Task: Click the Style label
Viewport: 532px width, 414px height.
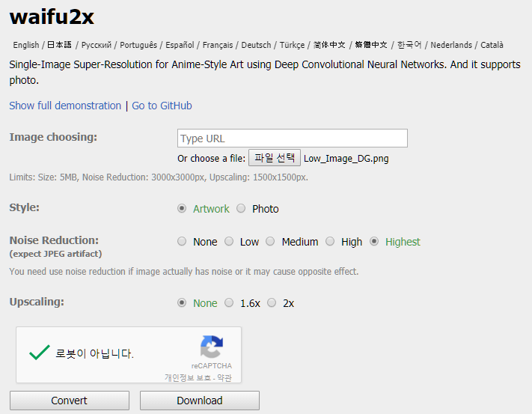Action: coord(25,207)
